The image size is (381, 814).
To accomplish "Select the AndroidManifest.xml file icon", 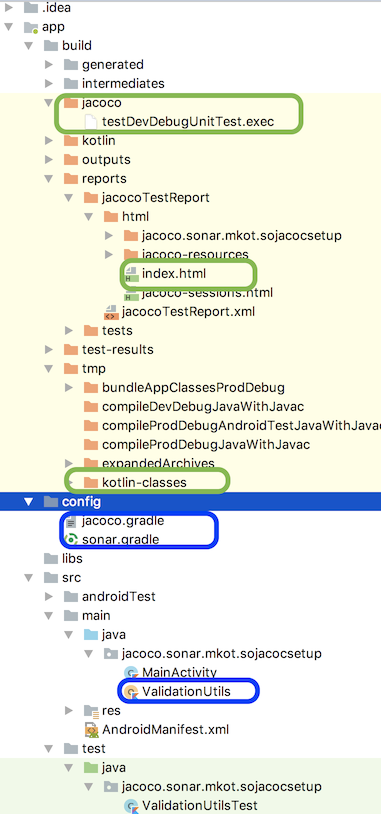I will (x=91, y=729).
